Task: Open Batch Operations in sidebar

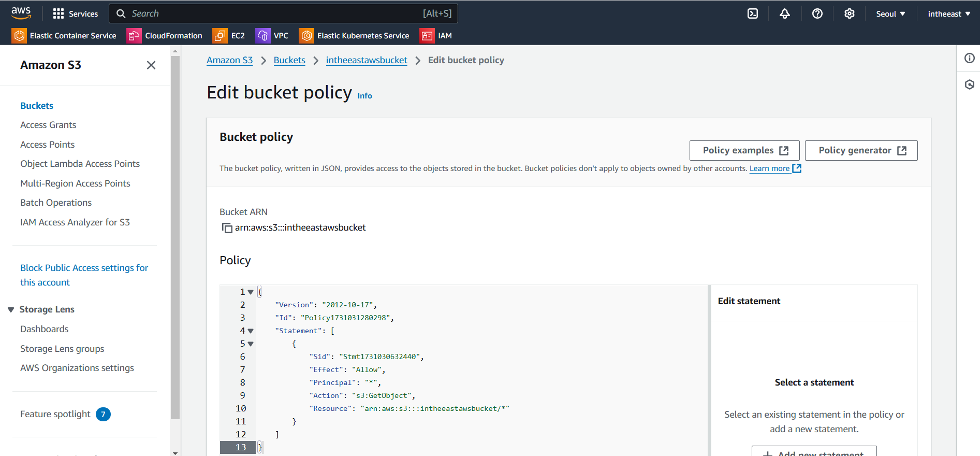Action: (56, 203)
